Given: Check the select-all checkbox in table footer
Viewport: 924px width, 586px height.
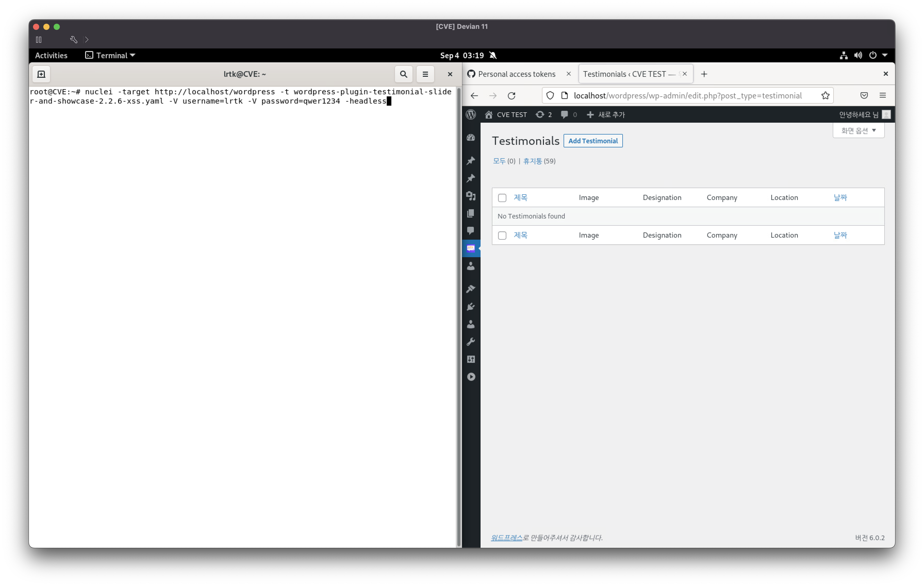Looking at the screenshot, I should [x=502, y=236].
